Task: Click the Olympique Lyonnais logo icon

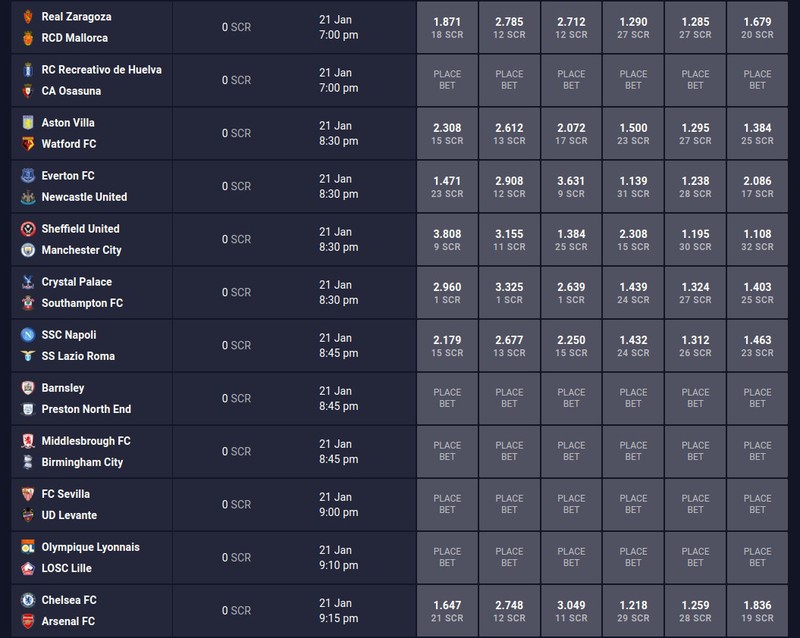Action: pyautogui.click(x=28, y=547)
